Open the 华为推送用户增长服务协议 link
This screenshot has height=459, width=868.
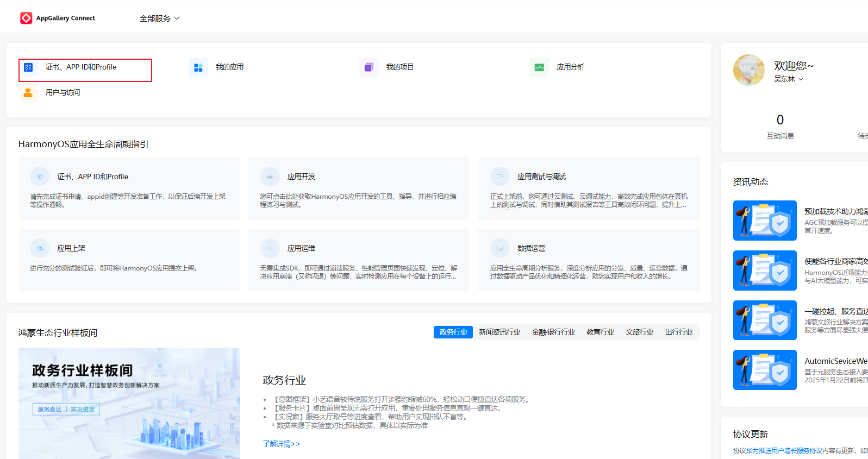tap(784, 451)
